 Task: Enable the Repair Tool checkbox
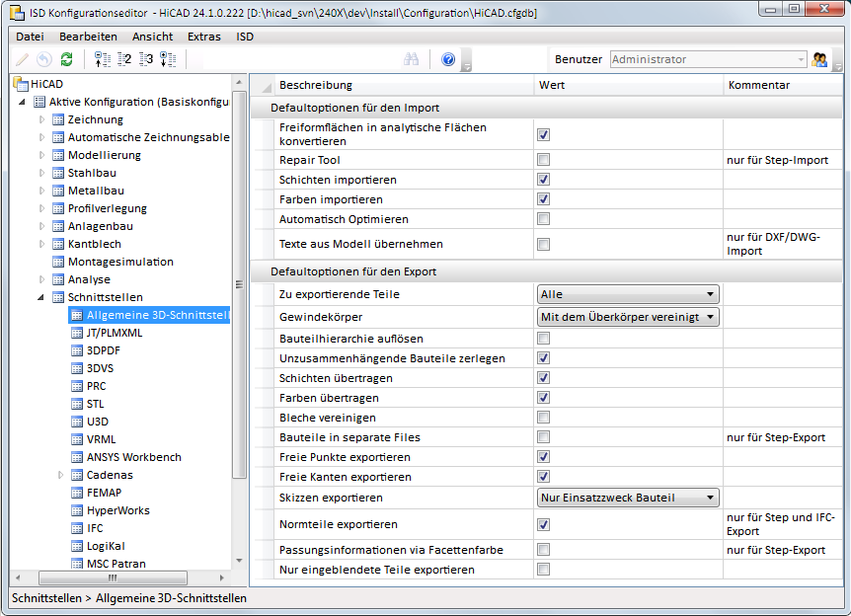(543, 160)
